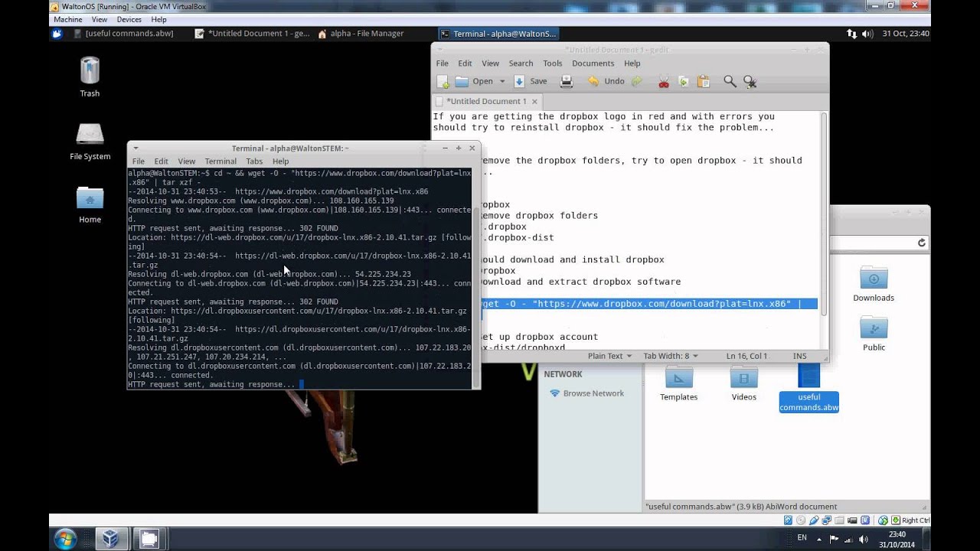Open the Xfce applications menu icon
Image resolution: width=980 pixels, height=551 pixels.
[57, 34]
